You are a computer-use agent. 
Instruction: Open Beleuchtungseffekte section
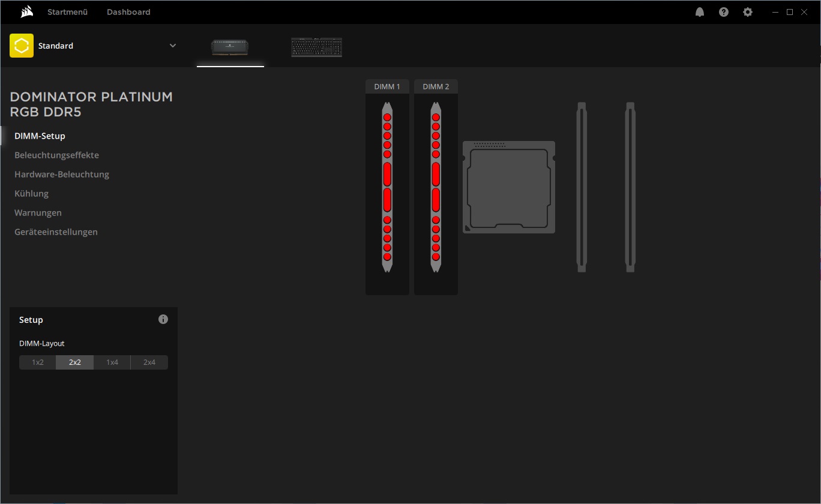56,155
